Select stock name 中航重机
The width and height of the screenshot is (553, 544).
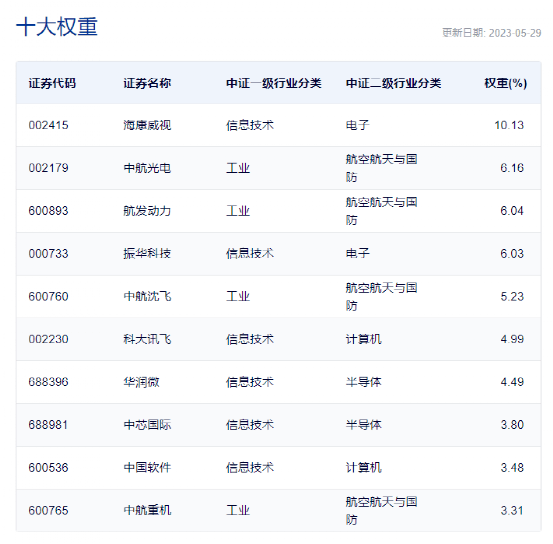[x=147, y=510]
